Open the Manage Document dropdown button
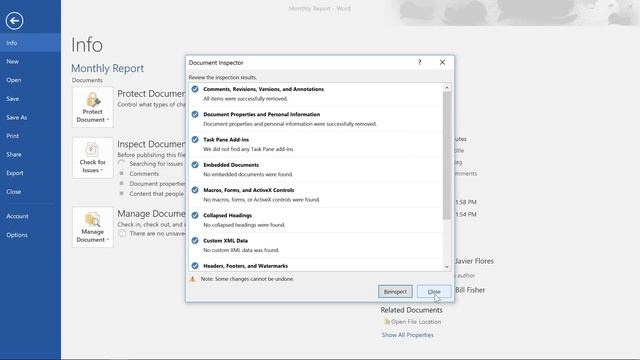 93,227
